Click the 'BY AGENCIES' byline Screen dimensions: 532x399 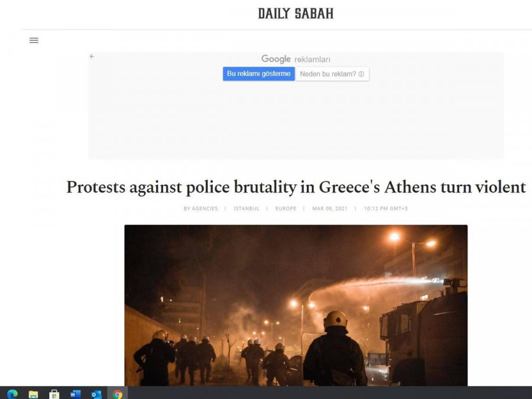tap(200, 208)
